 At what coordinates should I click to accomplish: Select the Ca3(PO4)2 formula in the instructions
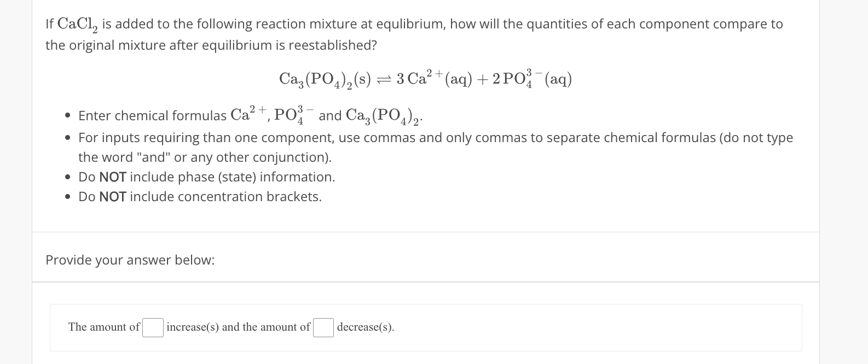[x=382, y=115]
